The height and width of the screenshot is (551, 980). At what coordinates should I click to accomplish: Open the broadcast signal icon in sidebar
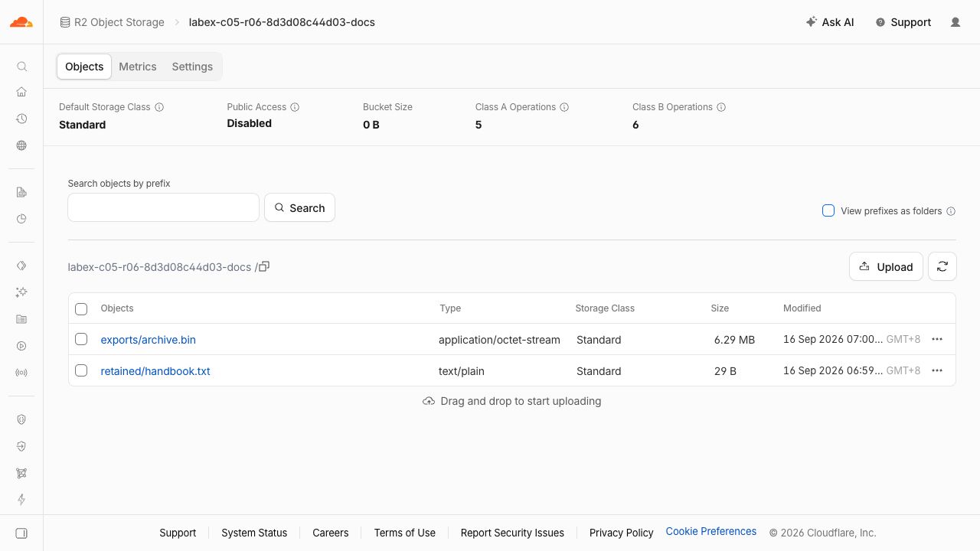(x=21, y=373)
